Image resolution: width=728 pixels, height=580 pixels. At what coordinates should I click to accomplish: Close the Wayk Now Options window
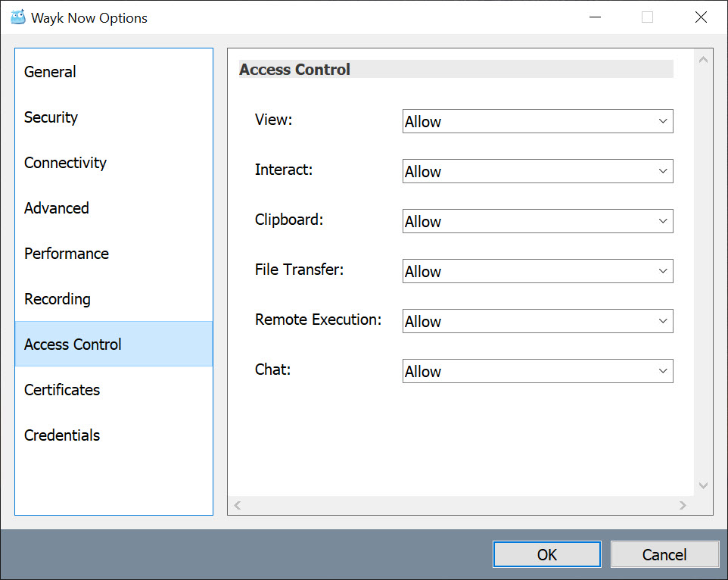[x=701, y=17]
